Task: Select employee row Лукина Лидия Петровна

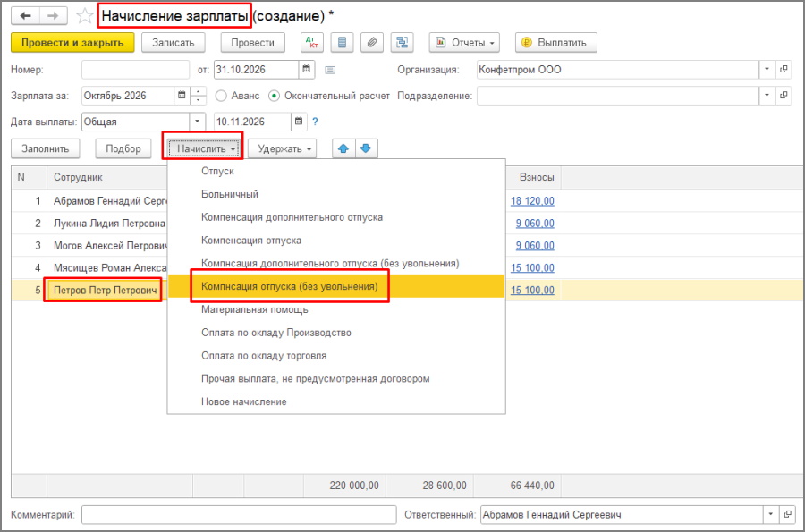Action: (x=109, y=224)
